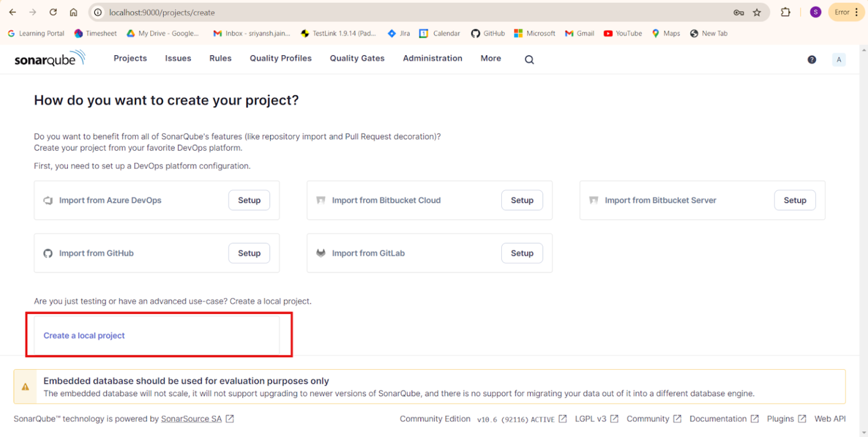Open Chrome profile avatar menu

click(815, 13)
